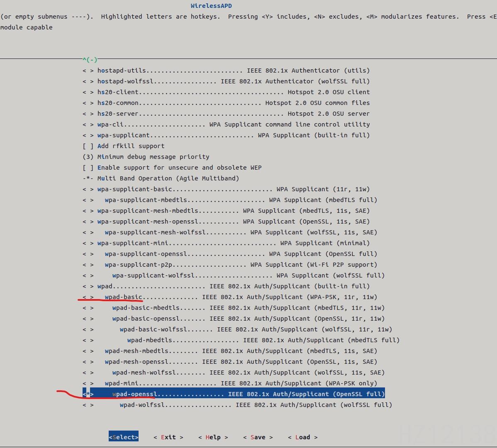Select wpa-supplicant-mesh-wolfssl entry
Viewport: 497px width, 448px height.
[x=230, y=232]
